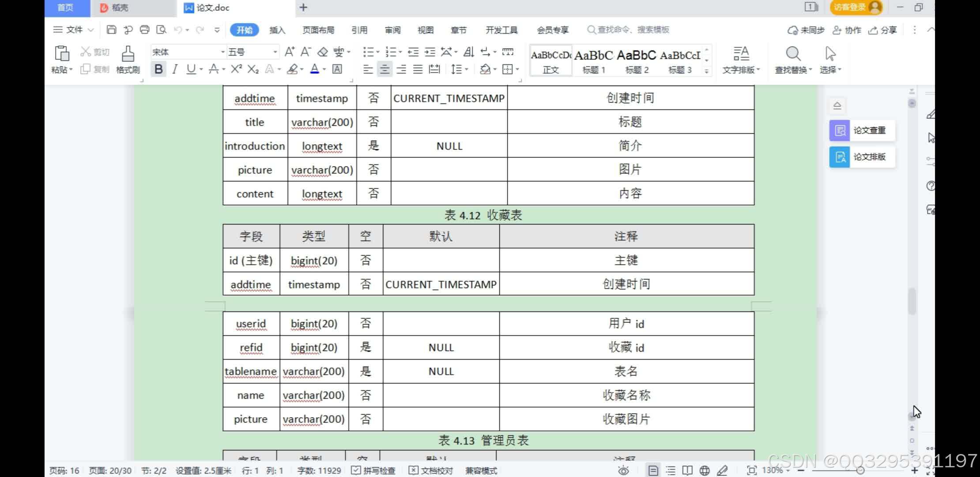Click the Sort (A↓) icon
980x477 pixels.
click(x=469, y=52)
